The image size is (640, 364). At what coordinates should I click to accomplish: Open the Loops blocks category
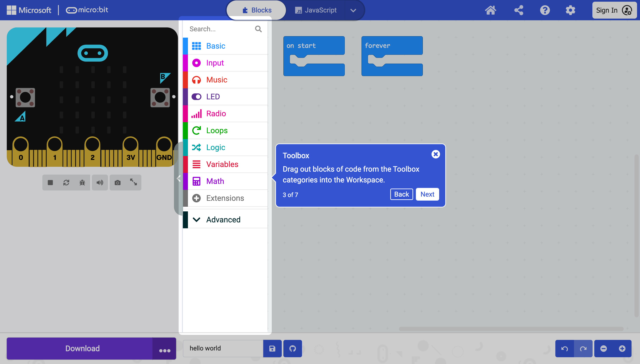click(x=225, y=130)
